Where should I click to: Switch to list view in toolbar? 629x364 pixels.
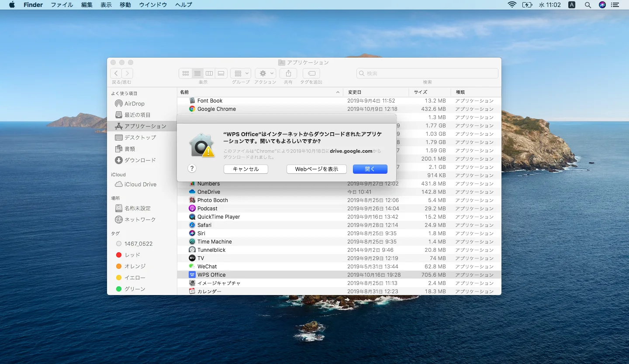pyautogui.click(x=197, y=73)
